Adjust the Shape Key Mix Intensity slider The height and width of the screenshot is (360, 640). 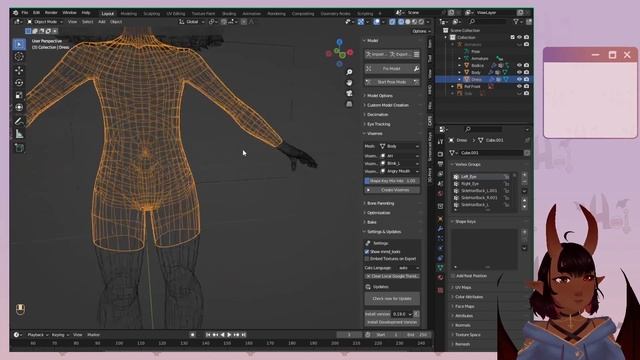point(392,181)
